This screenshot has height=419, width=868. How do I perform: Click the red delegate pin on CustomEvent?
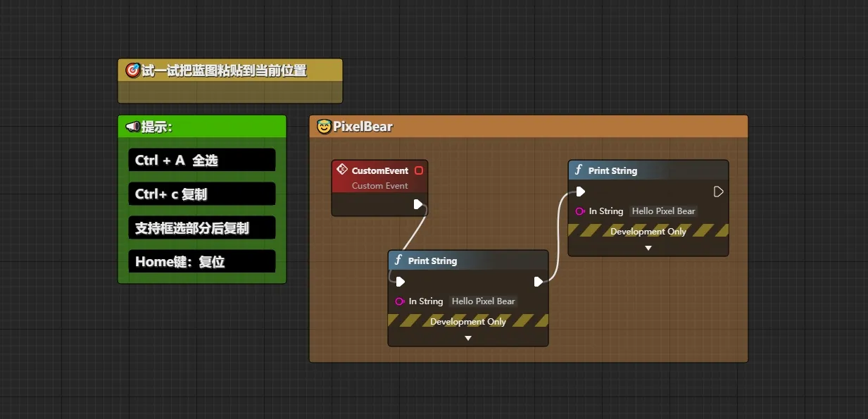(419, 170)
